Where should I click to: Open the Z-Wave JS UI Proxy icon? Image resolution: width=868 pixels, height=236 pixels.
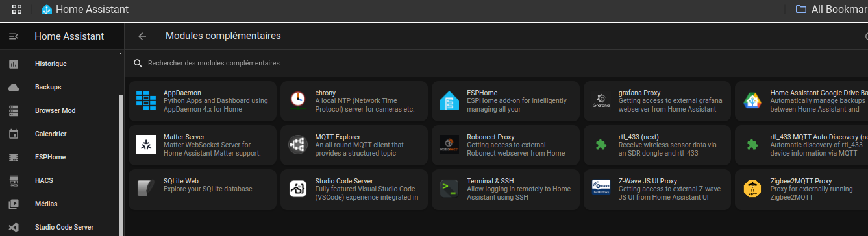601,188
